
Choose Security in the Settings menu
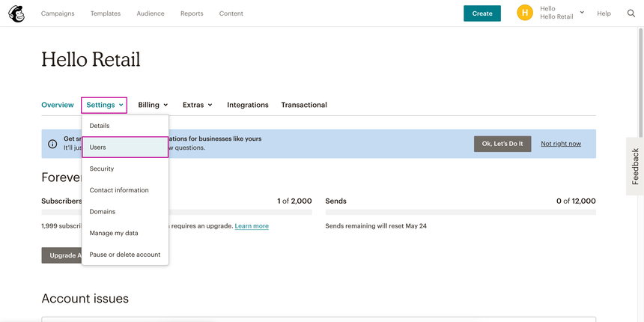[102, 168]
